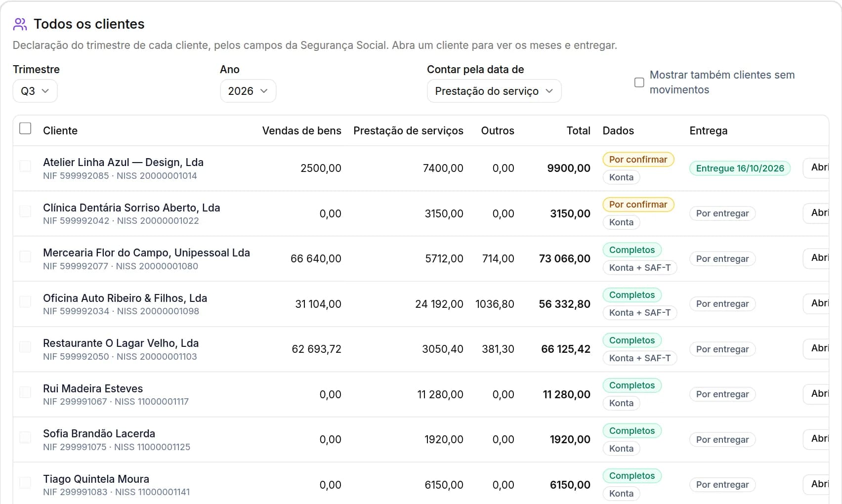Tick the select-all checkbox in table header
842x504 pixels.
coord(25,128)
